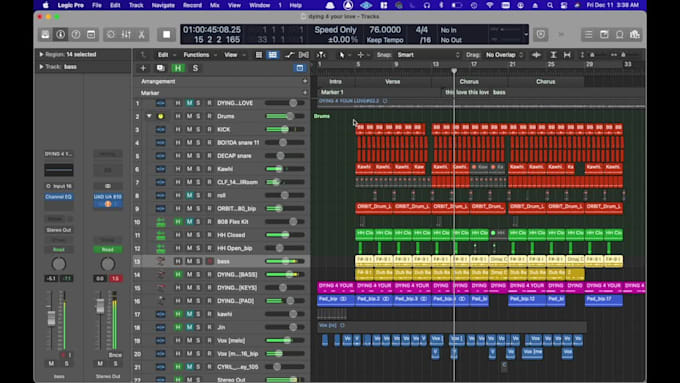Open the Mixer faders icon
The image size is (680, 383).
(126, 35)
